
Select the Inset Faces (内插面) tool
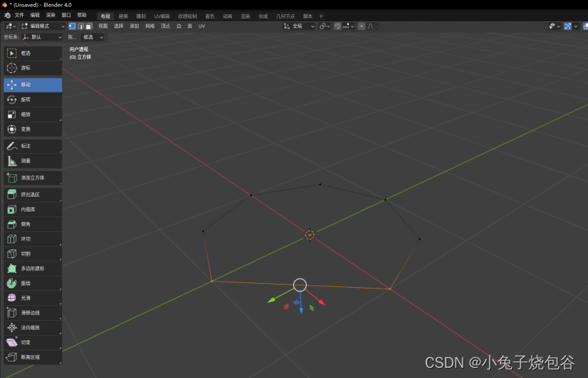click(33, 209)
